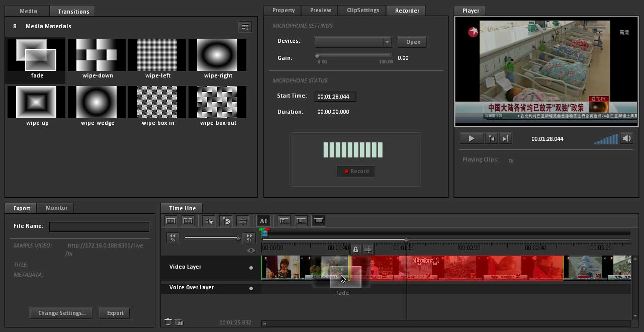Mute the Player speaker icon
Viewport: 644px width, 332px height.
626,138
